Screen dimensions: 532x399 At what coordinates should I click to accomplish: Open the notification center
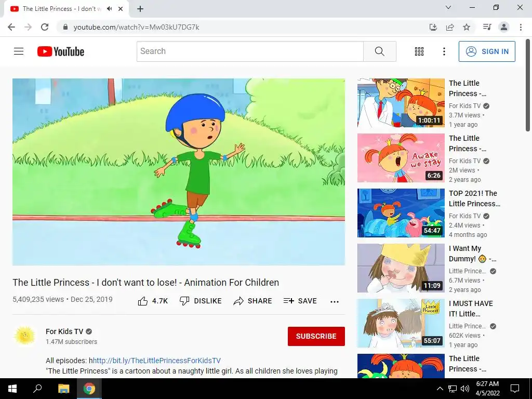(515, 389)
